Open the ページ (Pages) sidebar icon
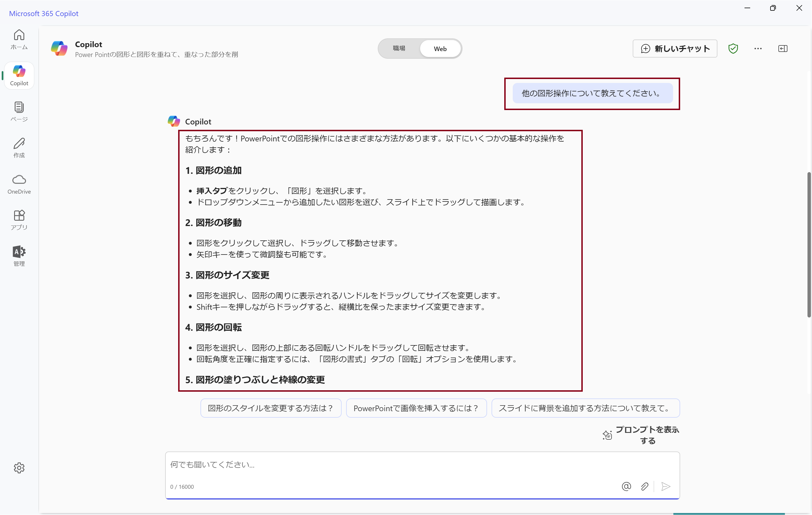The image size is (812, 515). [19, 111]
